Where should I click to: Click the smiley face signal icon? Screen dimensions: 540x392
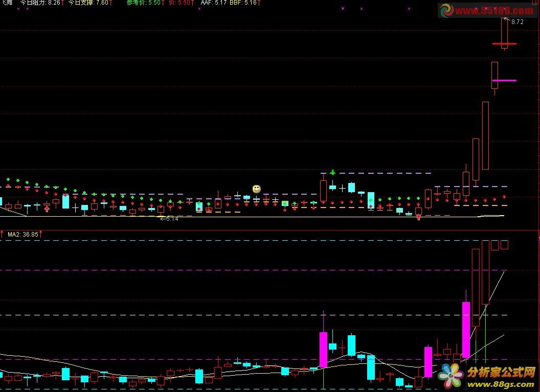(x=257, y=189)
